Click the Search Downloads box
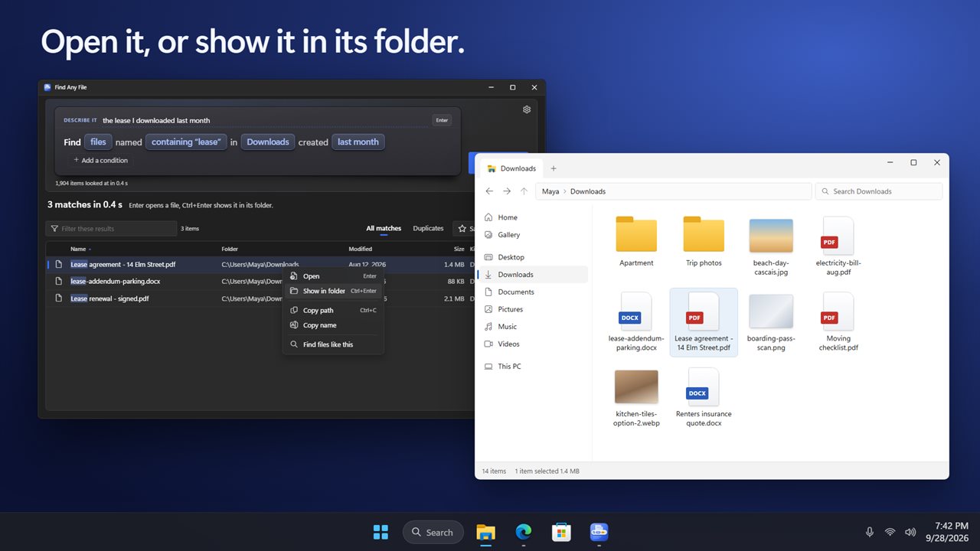Screen dimensions: 980x551 click(x=878, y=191)
